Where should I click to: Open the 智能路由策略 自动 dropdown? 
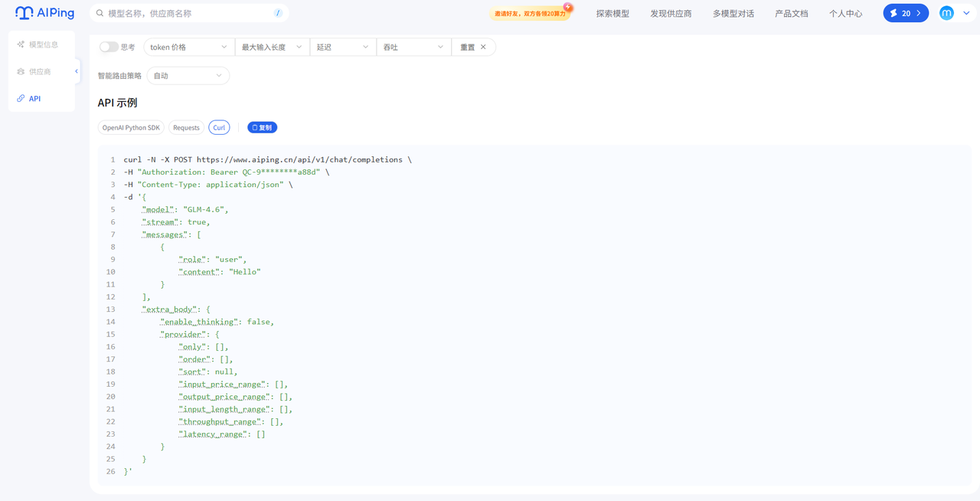(x=188, y=76)
